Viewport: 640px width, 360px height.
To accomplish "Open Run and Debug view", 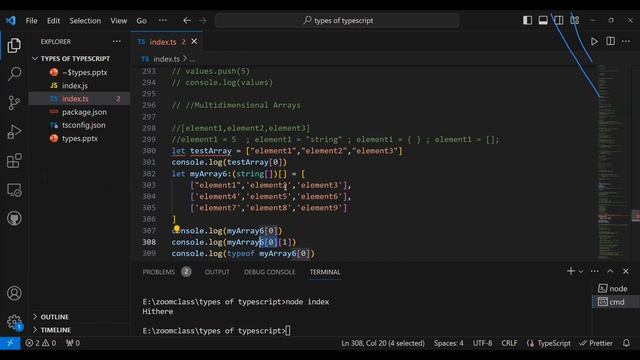I will click(x=14, y=132).
